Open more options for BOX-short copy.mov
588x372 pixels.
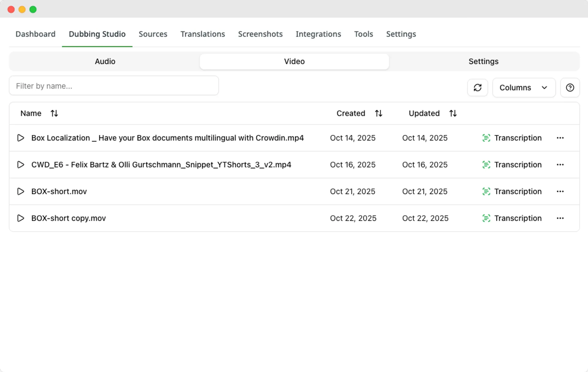coord(560,218)
